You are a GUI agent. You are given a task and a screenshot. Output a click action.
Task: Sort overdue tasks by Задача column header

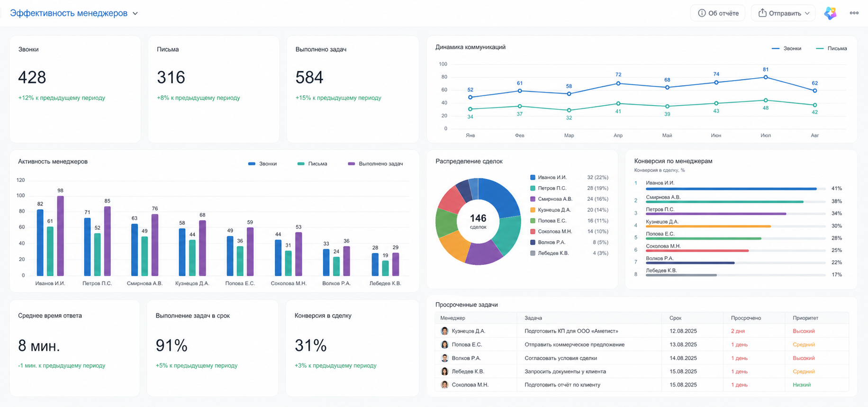click(x=533, y=318)
